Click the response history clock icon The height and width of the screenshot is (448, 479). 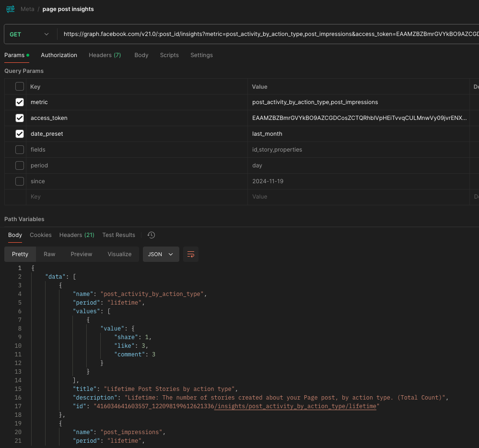[x=152, y=235]
